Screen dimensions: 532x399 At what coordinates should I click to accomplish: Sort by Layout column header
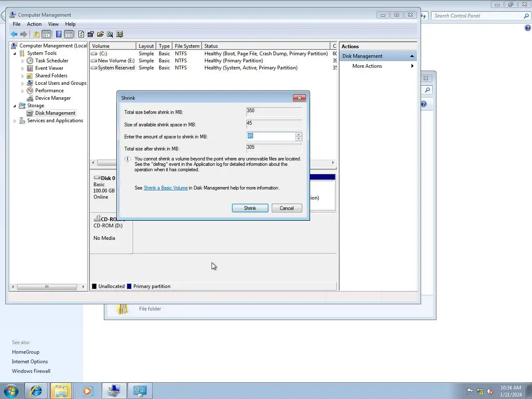(146, 46)
